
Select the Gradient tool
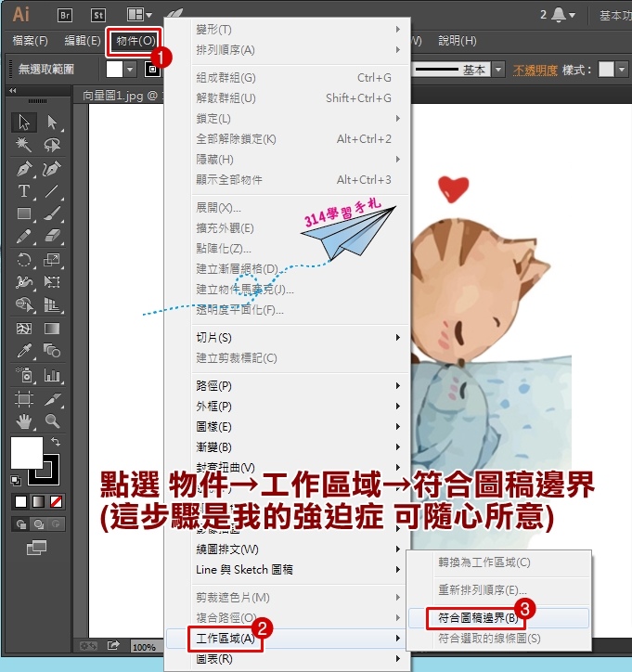pos(52,329)
